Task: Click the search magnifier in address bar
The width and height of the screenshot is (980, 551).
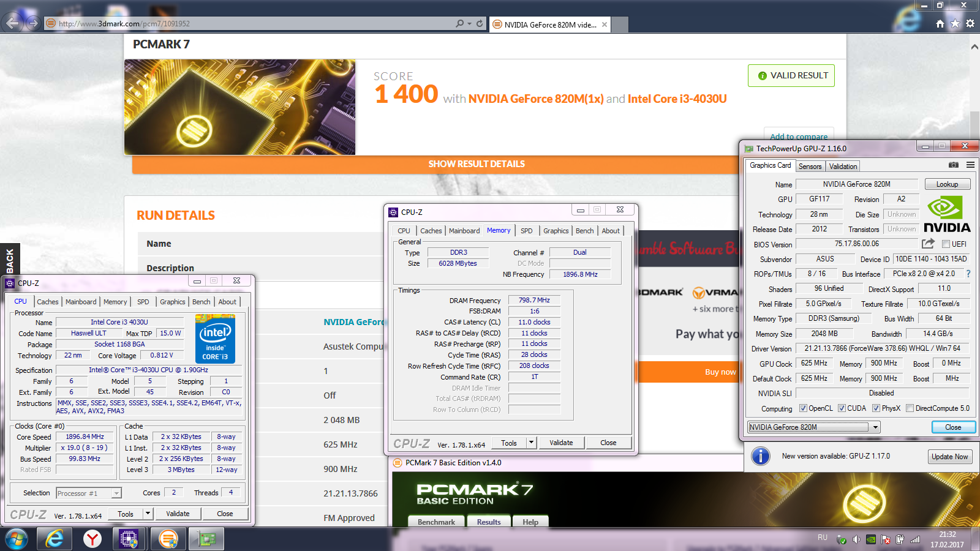Action: (x=459, y=24)
